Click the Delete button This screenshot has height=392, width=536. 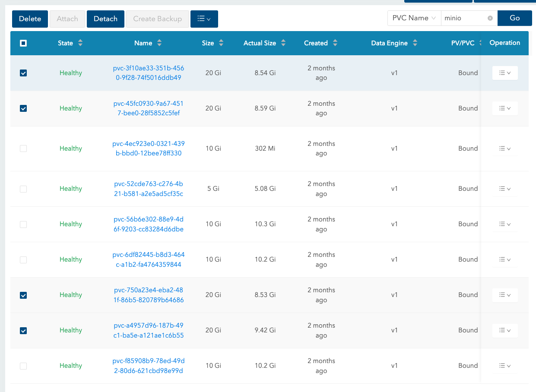[x=30, y=19]
